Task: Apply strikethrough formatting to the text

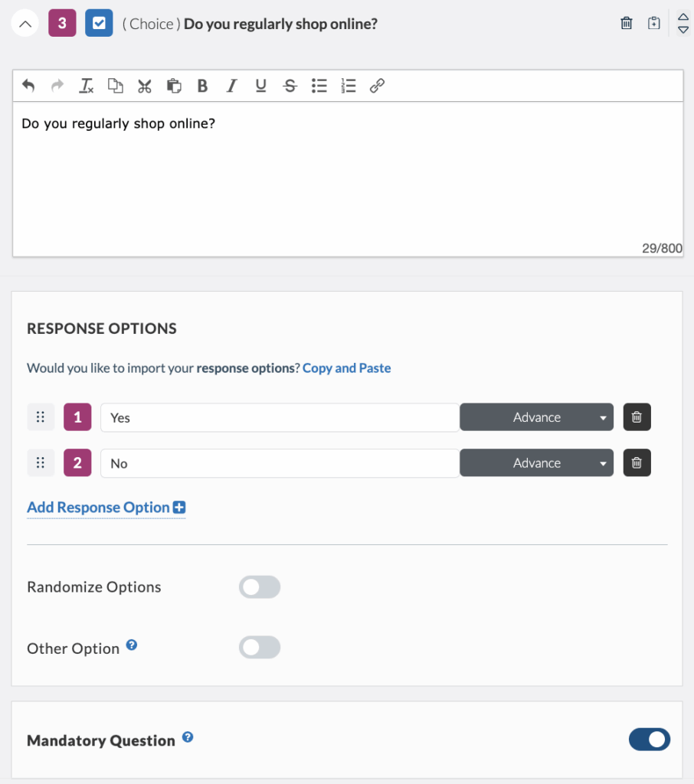Action: [x=290, y=86]
